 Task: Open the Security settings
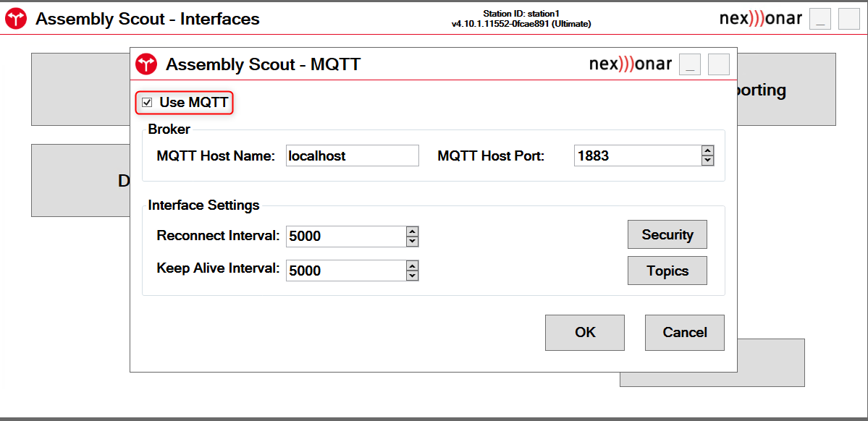pyautogui.click(x=667, y=234)
